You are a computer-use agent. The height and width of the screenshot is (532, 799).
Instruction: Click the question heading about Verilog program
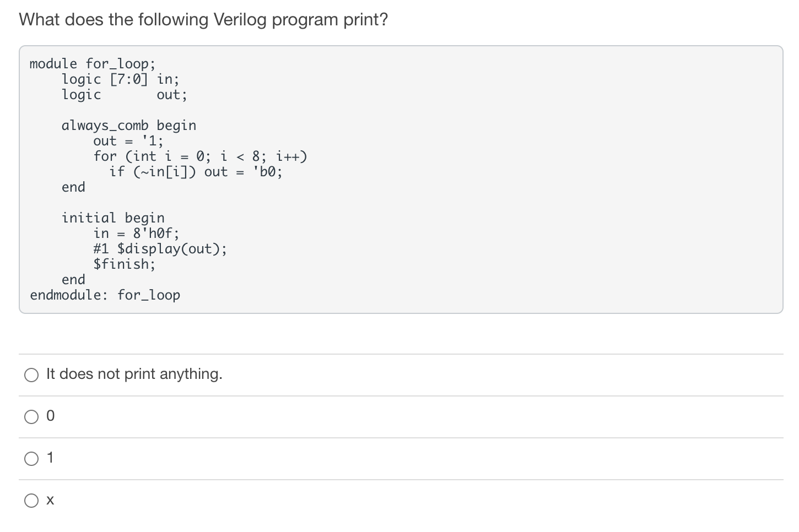pyautogui.click(x=203, y=20)
